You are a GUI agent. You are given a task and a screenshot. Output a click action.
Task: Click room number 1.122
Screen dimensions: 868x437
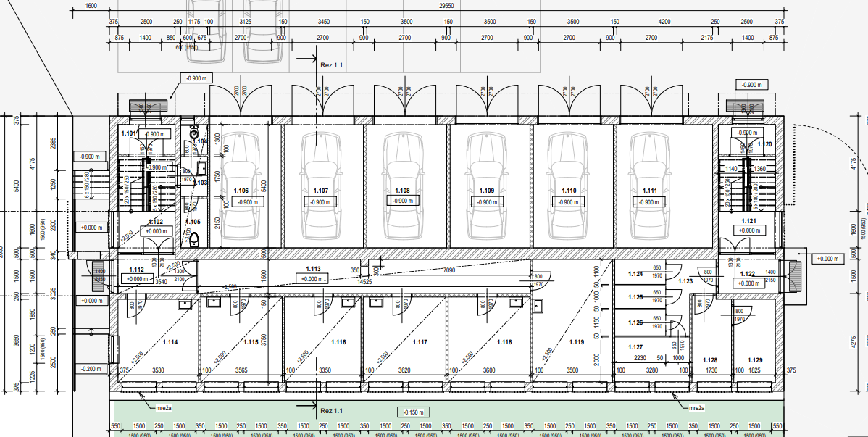point(747,274)
